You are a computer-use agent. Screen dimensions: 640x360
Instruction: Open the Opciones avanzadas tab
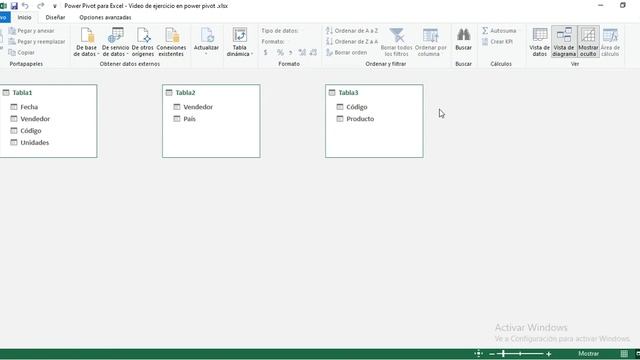(x=105, y=18)
